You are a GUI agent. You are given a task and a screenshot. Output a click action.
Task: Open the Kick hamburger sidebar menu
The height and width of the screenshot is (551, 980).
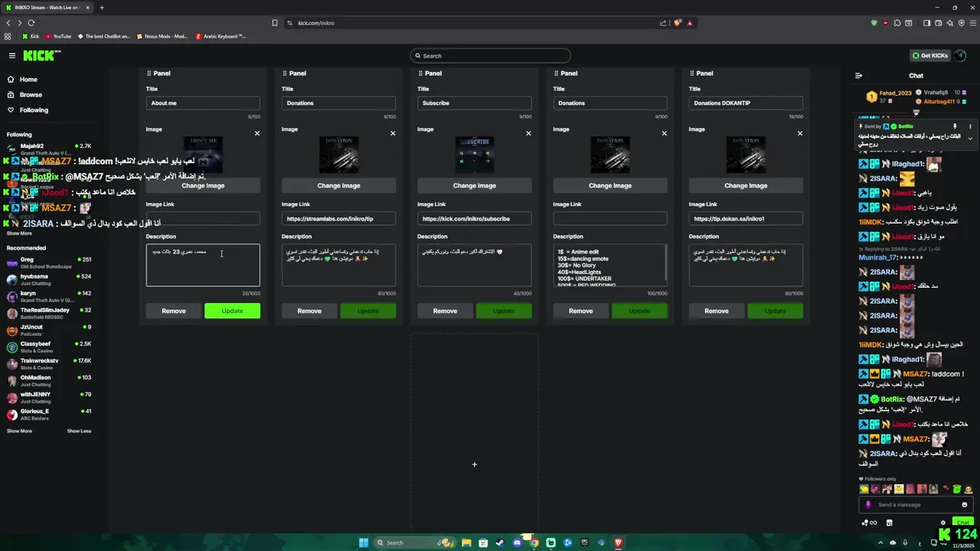(11, 55)
